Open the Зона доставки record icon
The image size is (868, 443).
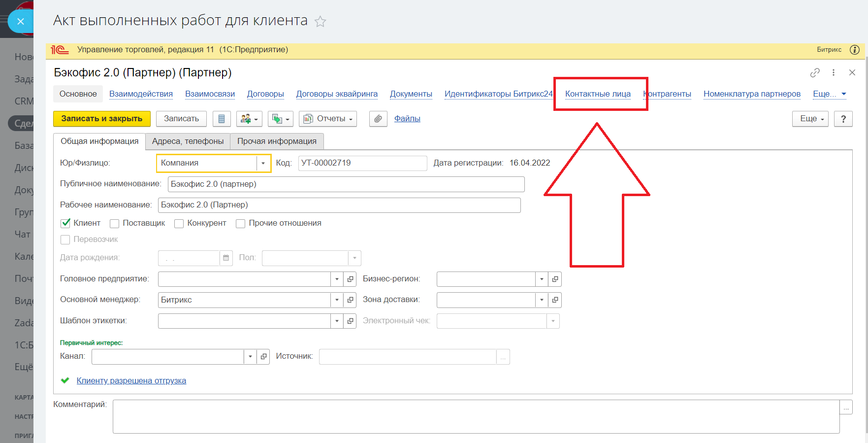point(555,300)
